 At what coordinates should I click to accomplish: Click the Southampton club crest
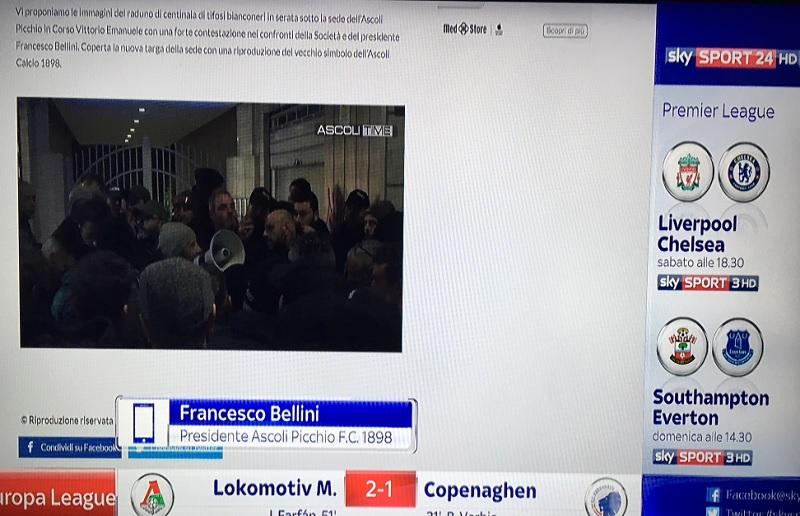click(682, 347)
